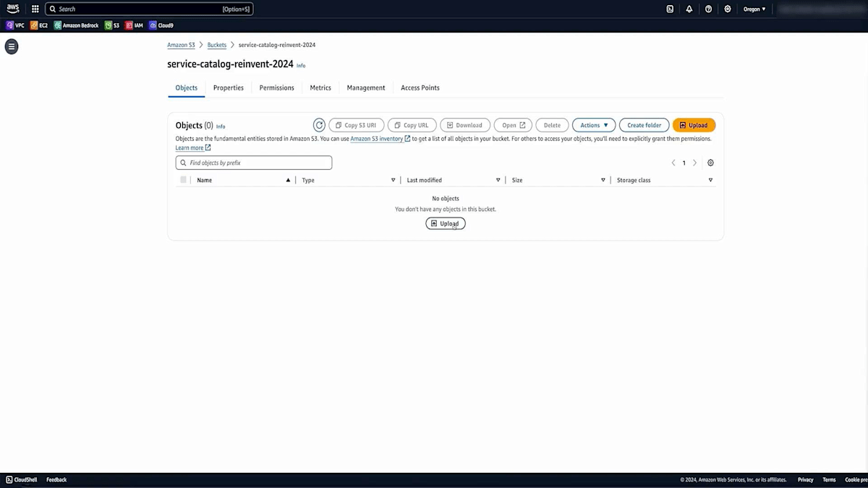Switch to the Properties tab
Viewport: 868px width, 488px height.
pos(229,87)
